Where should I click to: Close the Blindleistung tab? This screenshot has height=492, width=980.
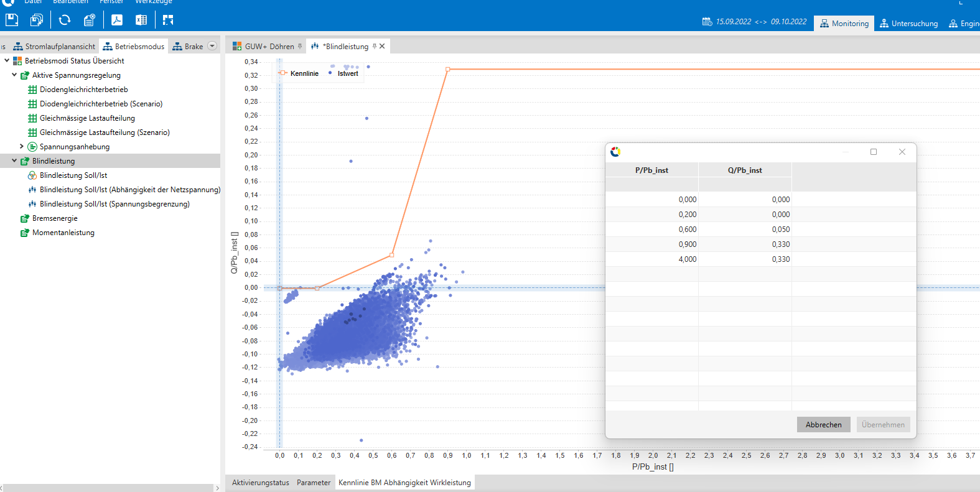[382, 46]
